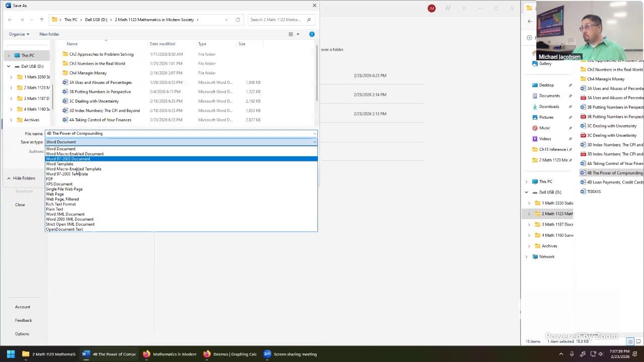Select 3A Uses and Abuses of Percentages file
Viewport: 644px width, 362px height.
click(x=100, y=82)
